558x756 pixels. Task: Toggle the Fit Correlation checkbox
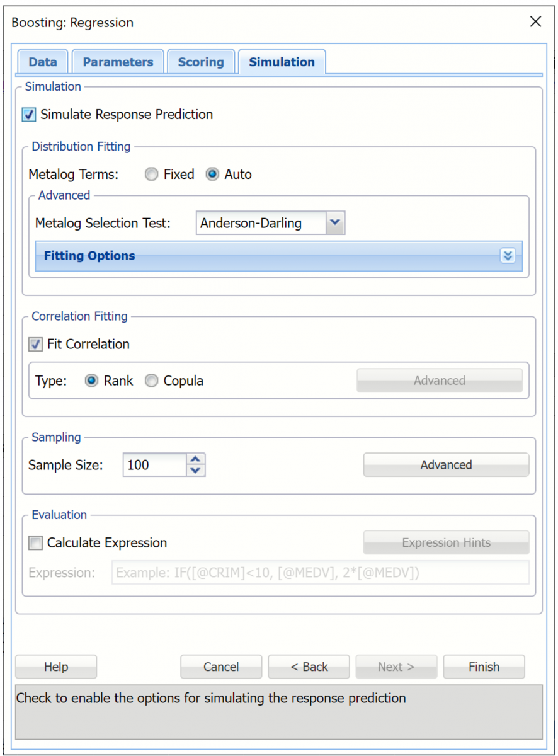tap(36, 345)
